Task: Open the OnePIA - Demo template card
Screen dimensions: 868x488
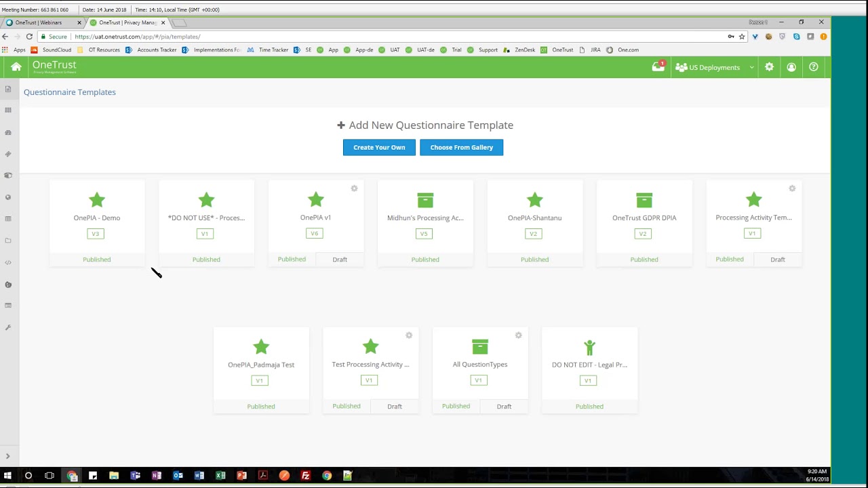Action: [x=97, y=224]
